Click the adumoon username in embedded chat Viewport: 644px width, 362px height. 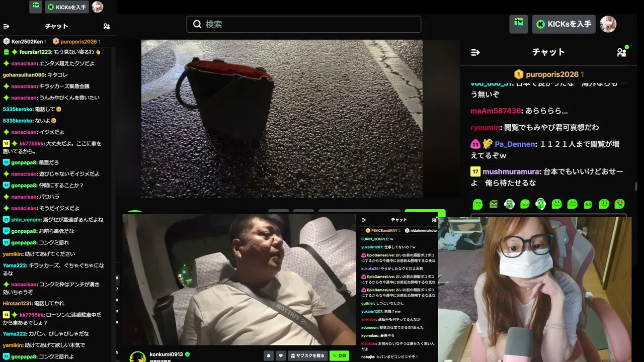pyautogui.click(x=369, y=327)
